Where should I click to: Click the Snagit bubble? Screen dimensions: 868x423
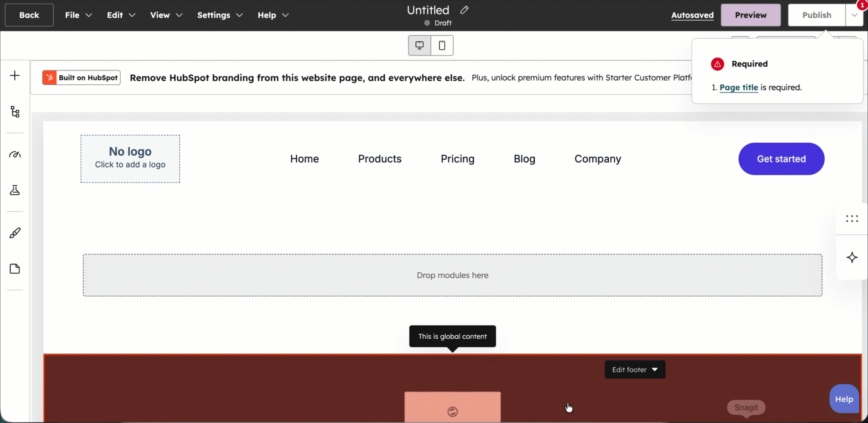pyautogui.click(x=746, y=407)
